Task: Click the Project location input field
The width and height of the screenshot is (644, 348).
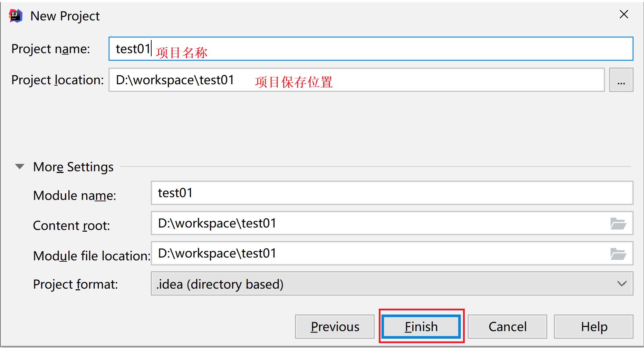Action: point(357,80)
